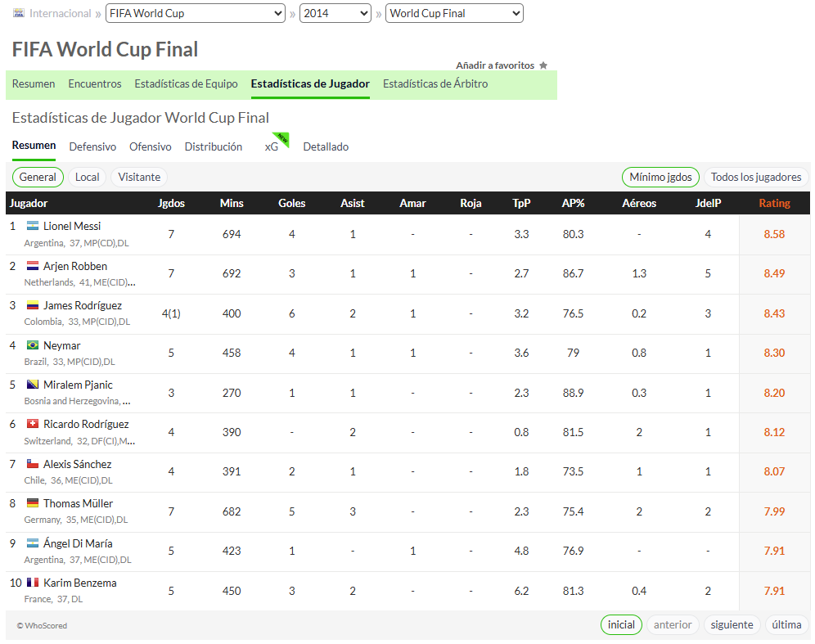Switch to Visitante filter
Viewport: 815px width, 644px height.
(139, 178)
